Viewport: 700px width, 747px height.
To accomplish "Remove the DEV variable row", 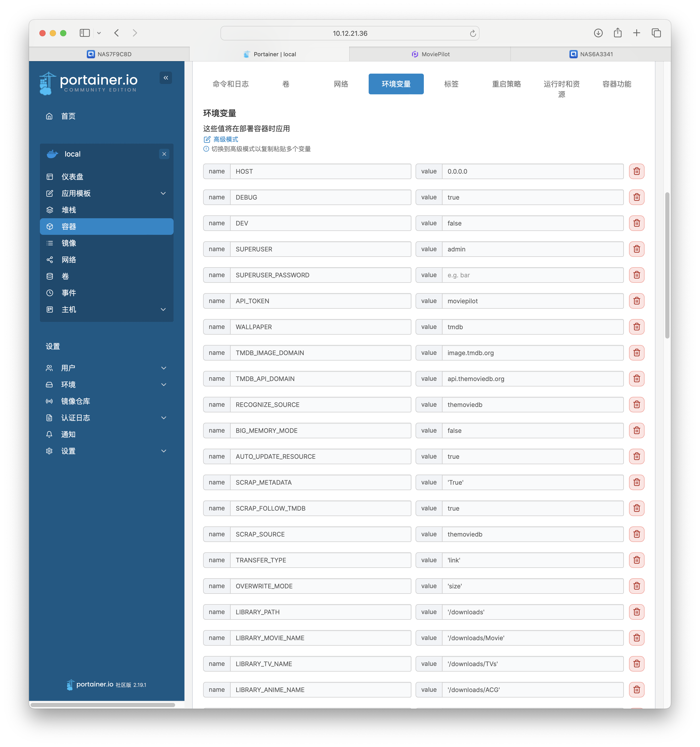I will [x=636, y=223].
